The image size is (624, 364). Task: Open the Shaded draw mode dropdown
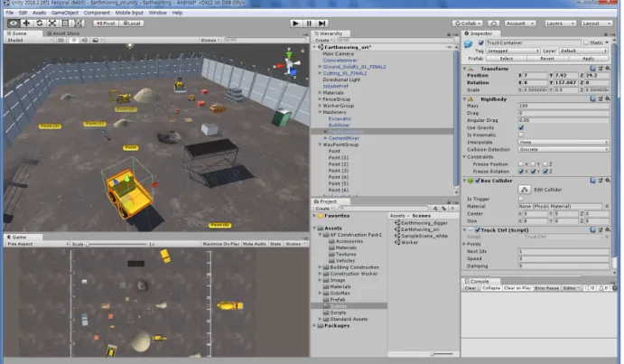click(29, 41)
